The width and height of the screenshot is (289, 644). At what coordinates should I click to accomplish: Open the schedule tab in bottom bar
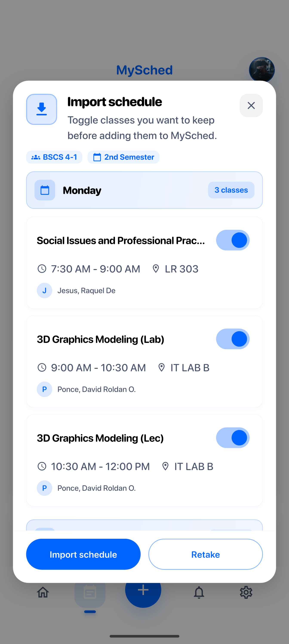90,593
